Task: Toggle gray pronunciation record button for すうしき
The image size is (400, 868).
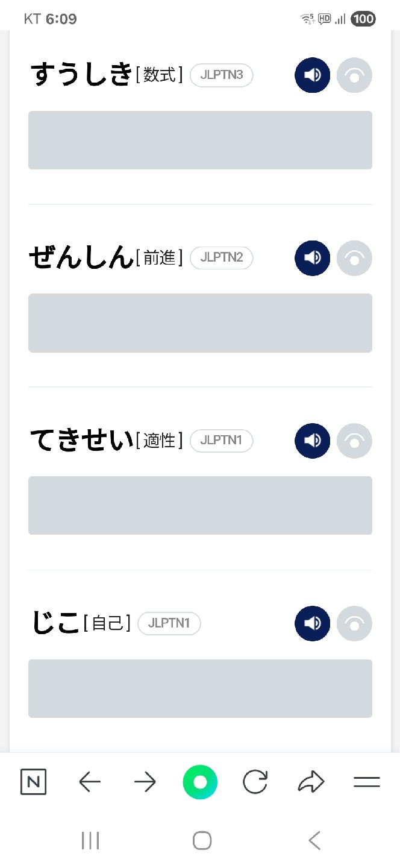Action: coord(354,75)
